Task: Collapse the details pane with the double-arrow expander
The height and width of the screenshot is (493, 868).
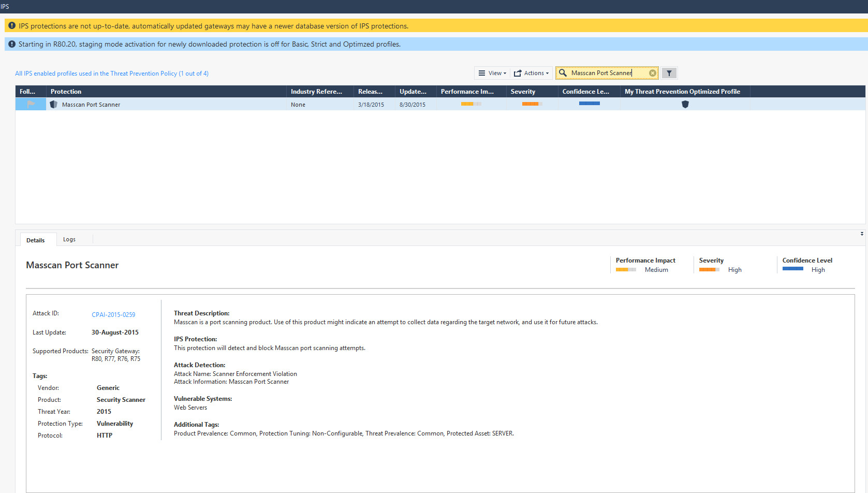Action: [862, 234]
